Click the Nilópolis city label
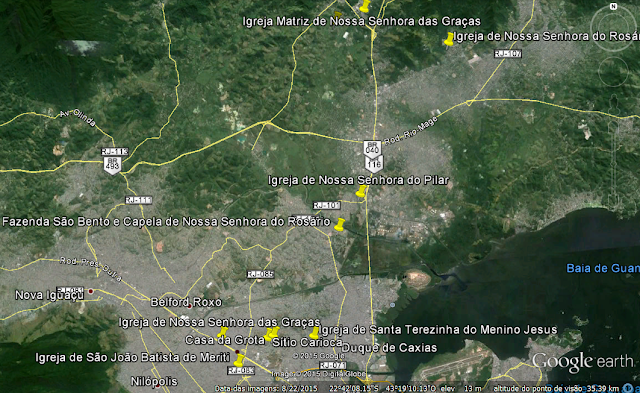 coord(154,381)
